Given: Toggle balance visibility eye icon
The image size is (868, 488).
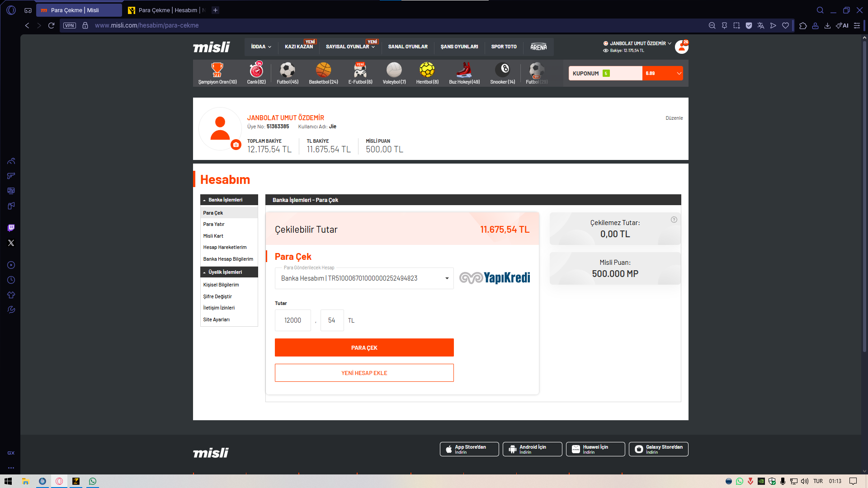Looking at the screenshot, I should coord(605,51).
